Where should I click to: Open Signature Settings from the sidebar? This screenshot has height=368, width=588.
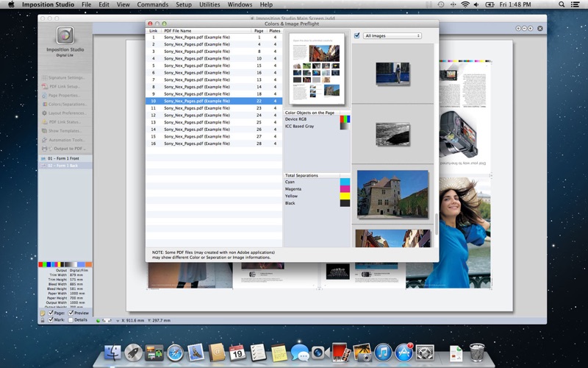tap(66, 77)
